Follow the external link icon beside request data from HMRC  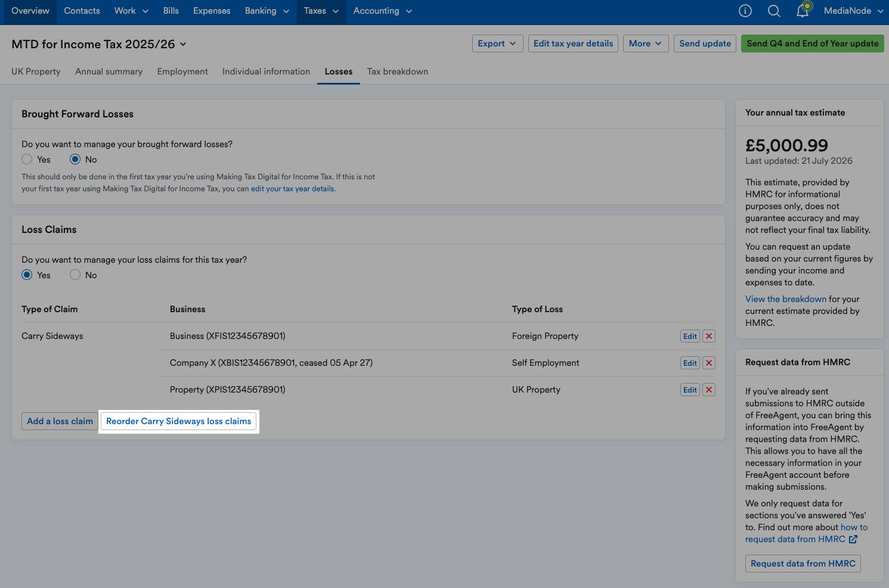click(x=853, y=539)
